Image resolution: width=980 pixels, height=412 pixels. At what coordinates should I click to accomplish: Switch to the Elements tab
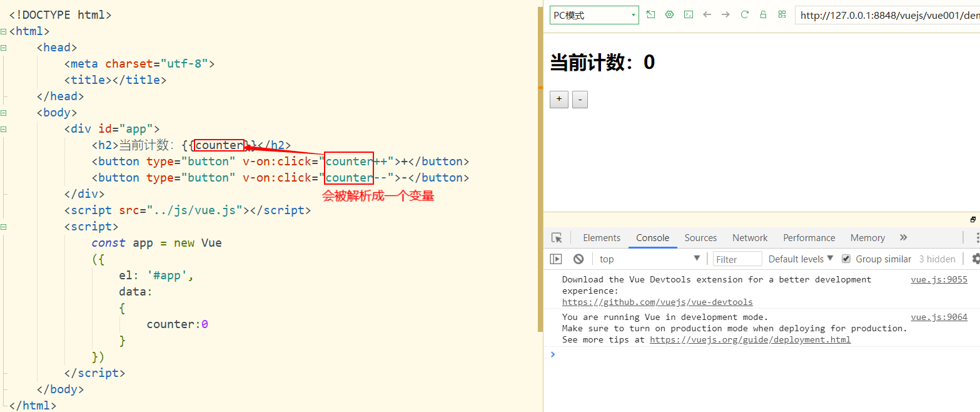pos(602,238)
